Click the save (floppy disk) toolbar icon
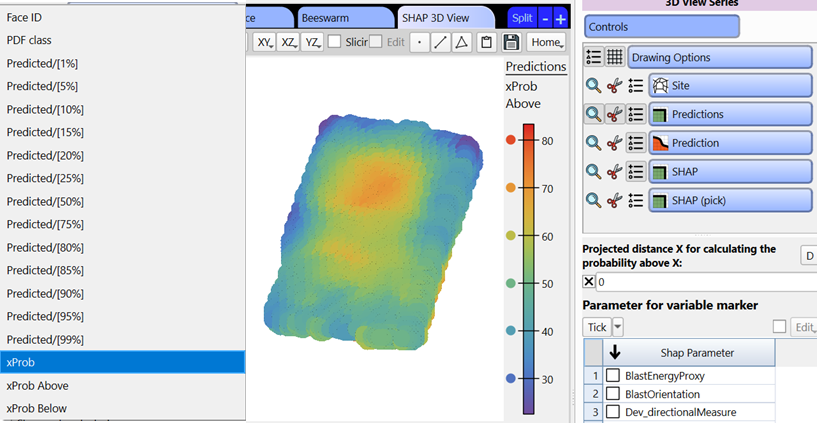This screenshot has width=817, height=423. pos(512,42)
